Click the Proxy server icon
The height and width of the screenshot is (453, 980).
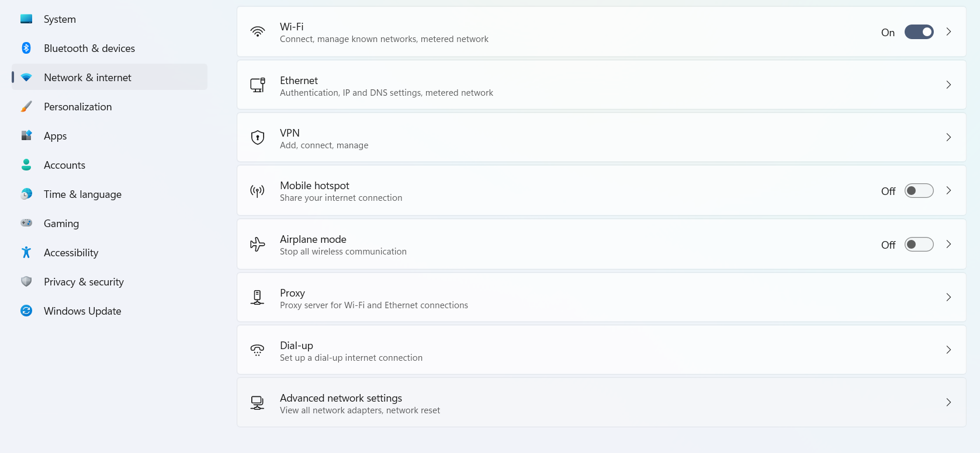258,297
